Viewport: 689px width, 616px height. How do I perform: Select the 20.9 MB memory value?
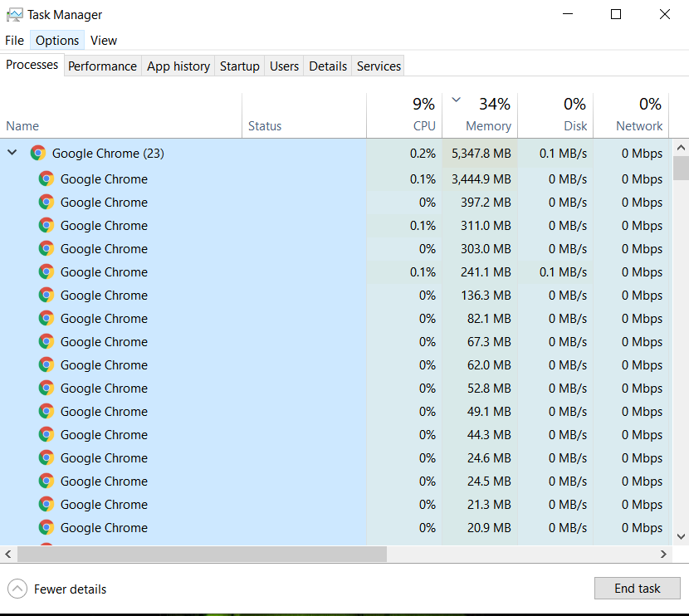pos(489,528)
